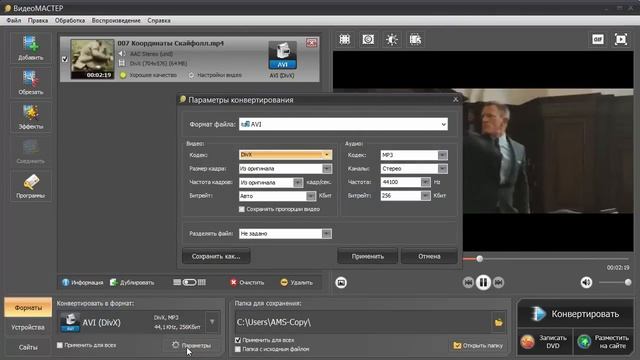Click the save folder path field
This screenshot has height=360, width=640.
click(x=363, y=322)
